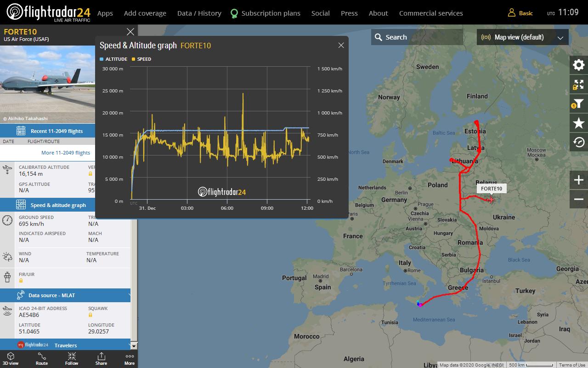
Task: Click the ICAO address AE54B6
Action: [x=29, y=315]
